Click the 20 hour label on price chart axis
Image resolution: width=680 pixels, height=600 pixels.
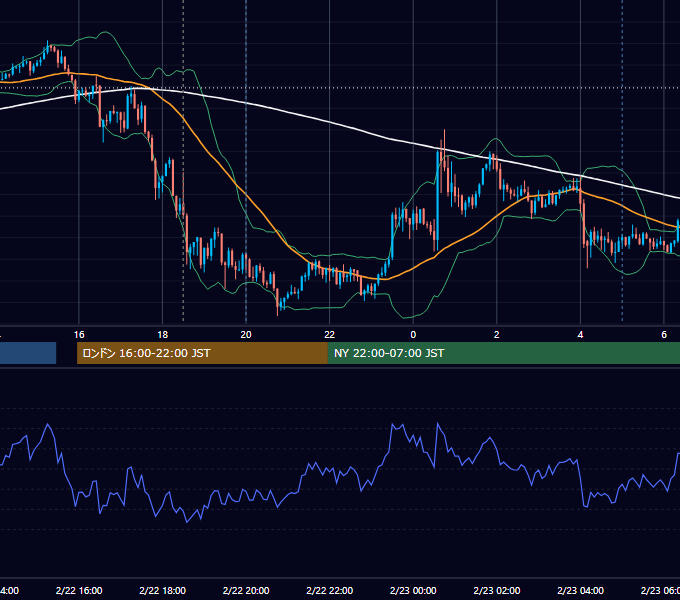[246, 335]
